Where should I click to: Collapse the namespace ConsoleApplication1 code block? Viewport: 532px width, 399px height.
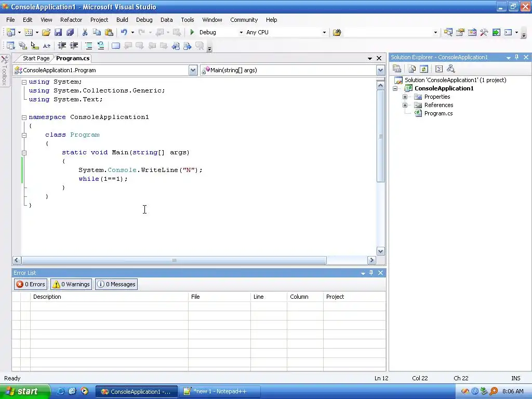[x=24, y=117]
